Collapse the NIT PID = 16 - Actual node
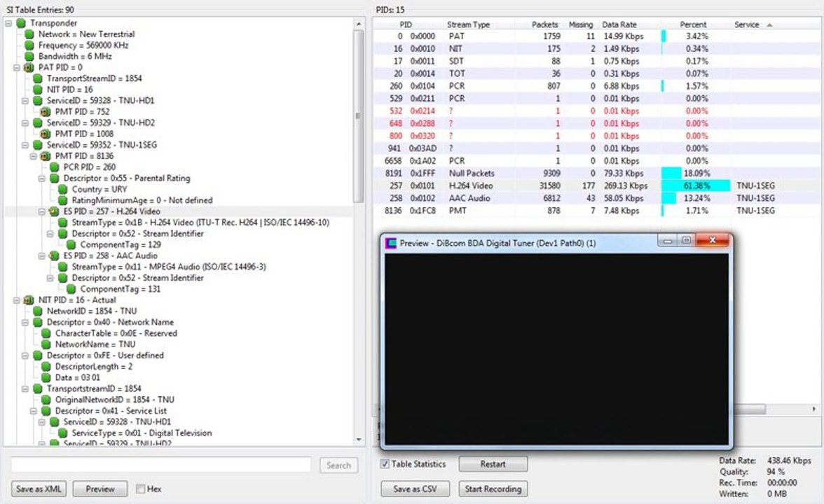Screen dimensions: 824x504 [17, 300]
